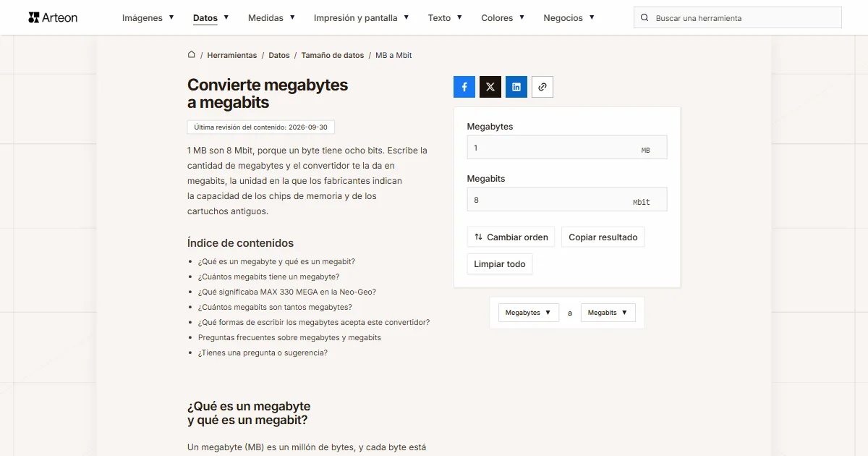Click the Convierte megabytes a megabits heading

268,93
